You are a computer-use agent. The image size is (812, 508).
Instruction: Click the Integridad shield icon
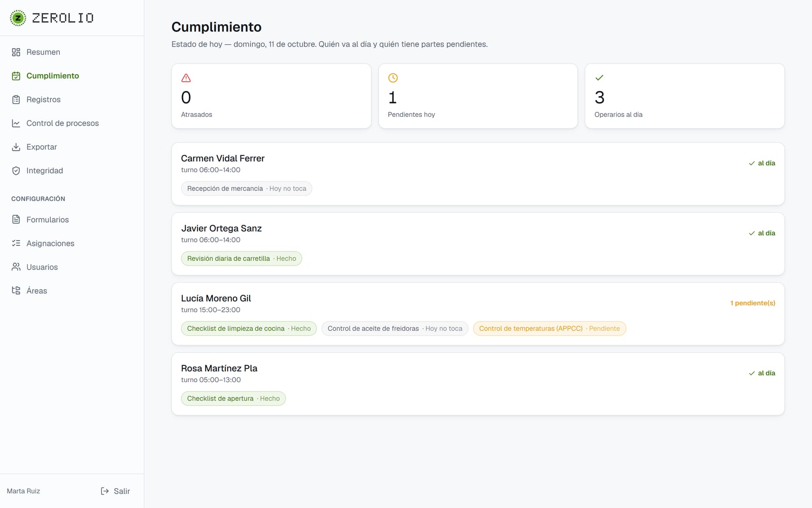(x=16, y=171)
